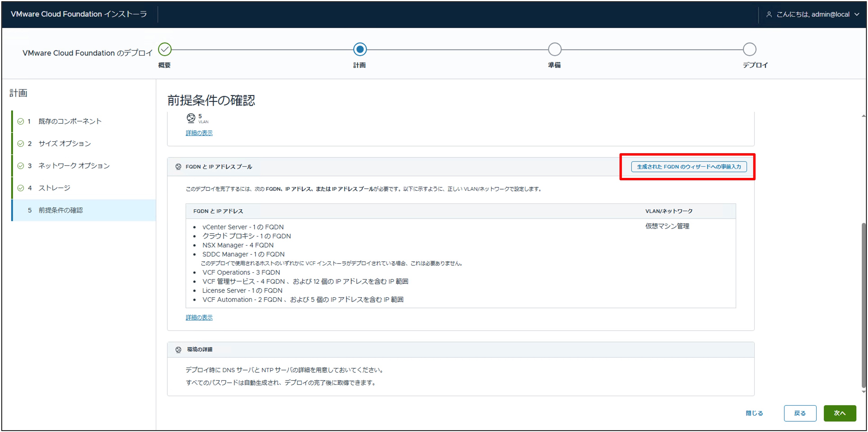
Task: Open step 3 ネットワーク オプション
Action: point(84,166)
